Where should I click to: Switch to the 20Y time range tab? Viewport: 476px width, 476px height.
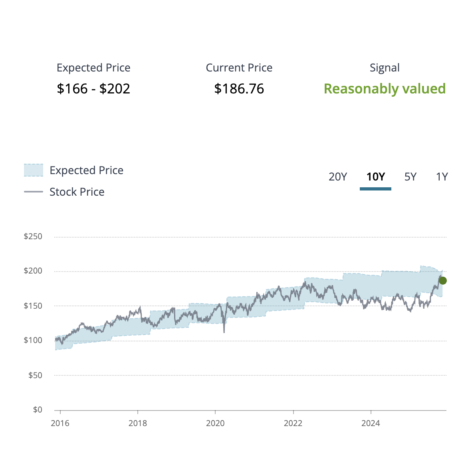[x=338, y=177]
